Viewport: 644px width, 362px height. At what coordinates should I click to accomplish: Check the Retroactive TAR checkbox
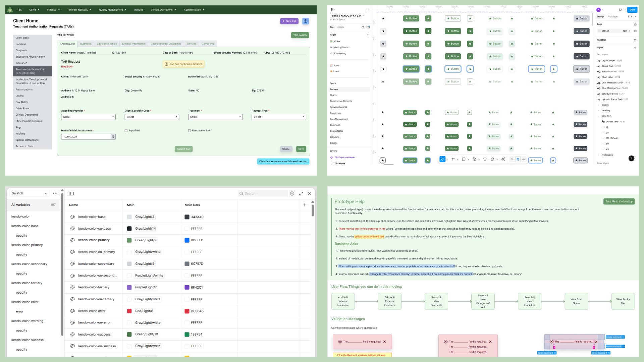pos(190,131)
